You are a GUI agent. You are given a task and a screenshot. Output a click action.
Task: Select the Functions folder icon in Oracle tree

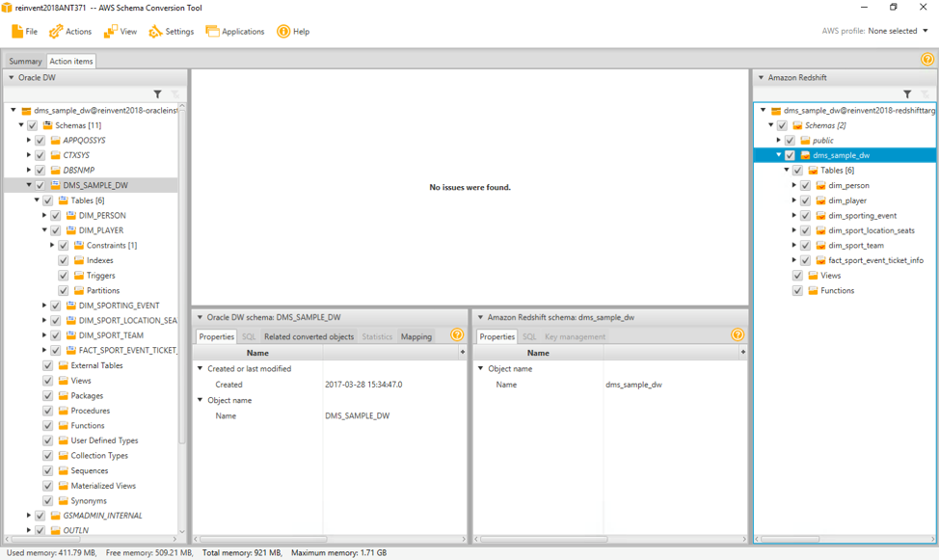(x=64, y=425)
